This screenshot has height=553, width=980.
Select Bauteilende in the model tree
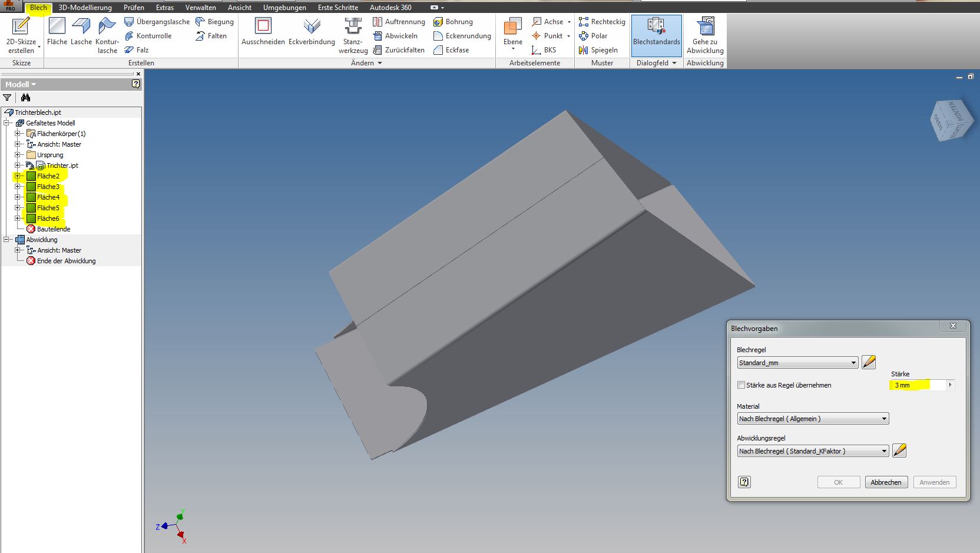(x=54, y=229)
